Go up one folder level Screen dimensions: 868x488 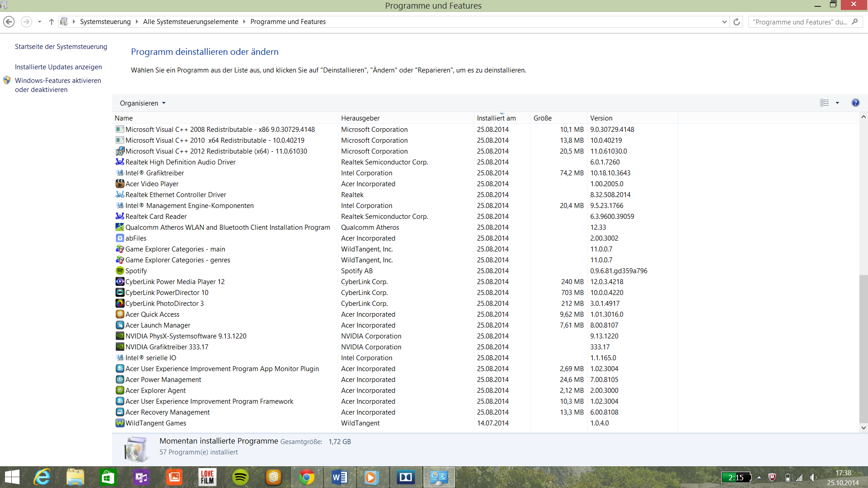pos(52,22)
